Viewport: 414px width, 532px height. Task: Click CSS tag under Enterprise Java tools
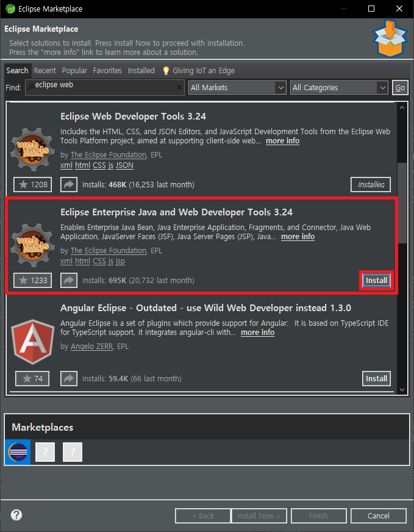pyautogui.click(x=99, y=261)
